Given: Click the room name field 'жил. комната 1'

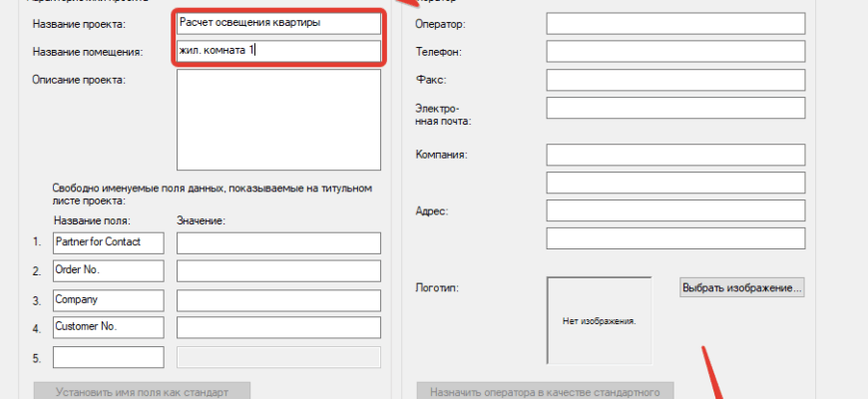Looking at the screenshot, I should click(x=277, y=51).
